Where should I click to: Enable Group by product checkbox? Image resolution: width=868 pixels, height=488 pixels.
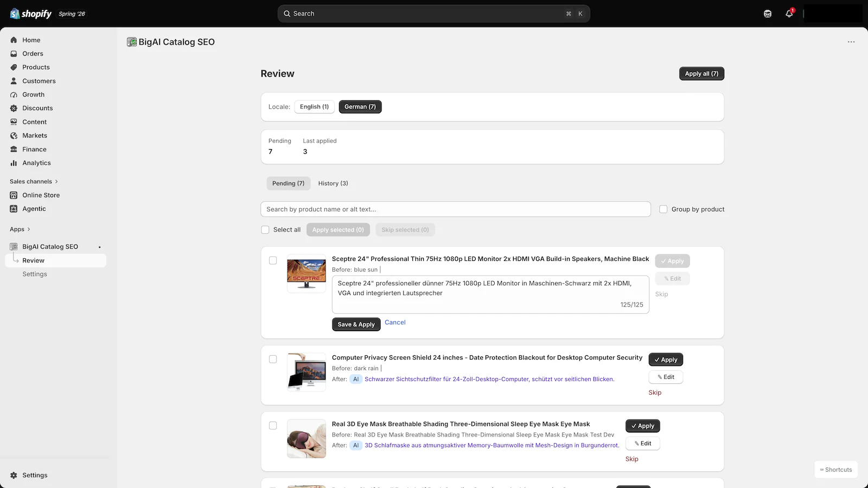pos(663,209)
